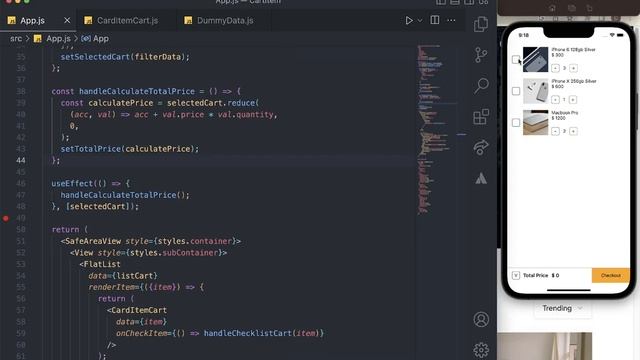The height and width of the screenshot is (360, 640).
Task: Click the src breadcrumb segment
Action: pos(16,39)
